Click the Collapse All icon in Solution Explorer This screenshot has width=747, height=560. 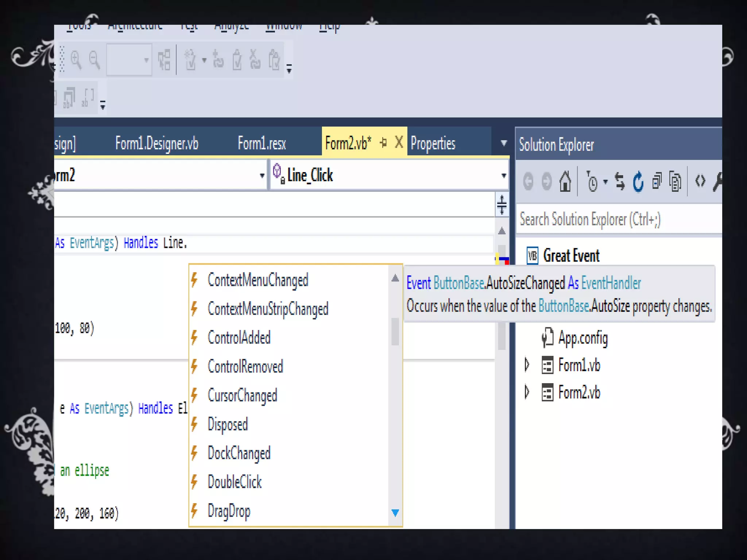pyautogui.click(x=657, y=181)
